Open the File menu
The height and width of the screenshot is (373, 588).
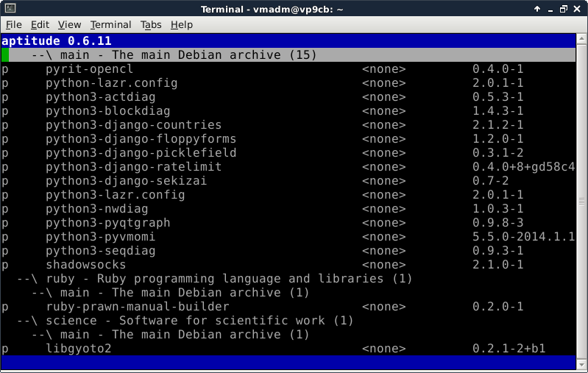click(x=14, y=24)
